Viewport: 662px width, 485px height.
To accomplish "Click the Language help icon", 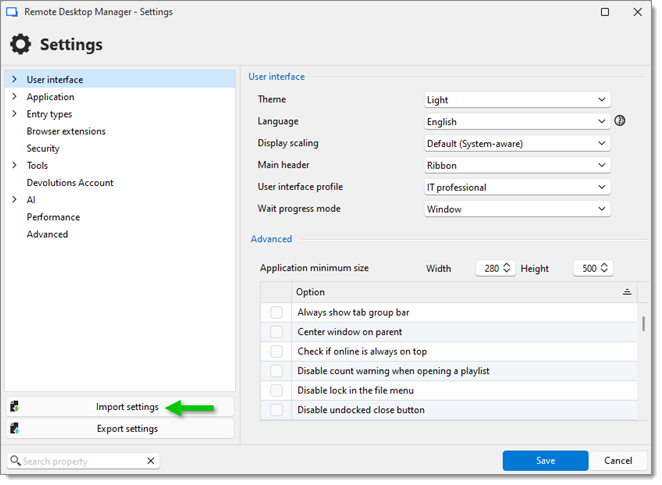I will pyautogui.click(x=620, y=121).
